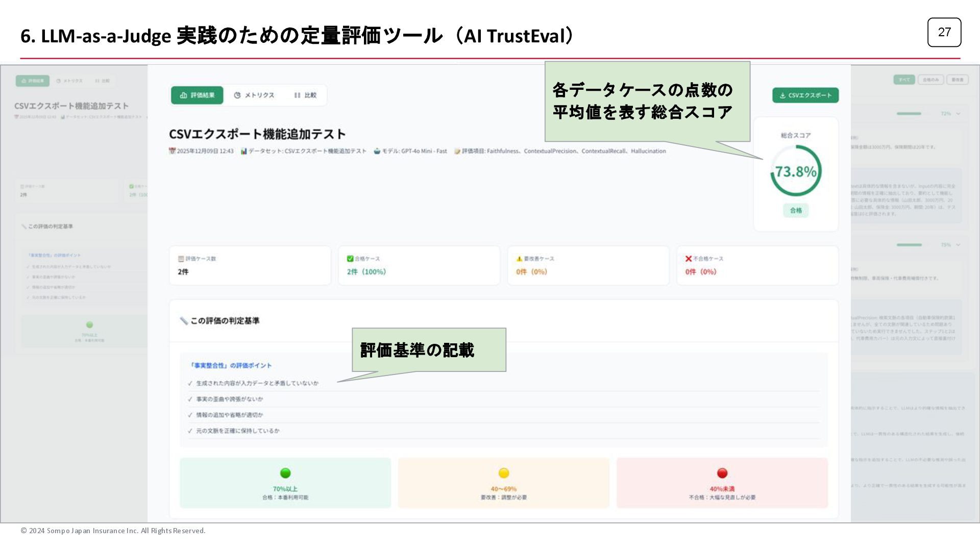Click the memo icon beside 評価項目
980x551 pixels.
coord(457,151)
